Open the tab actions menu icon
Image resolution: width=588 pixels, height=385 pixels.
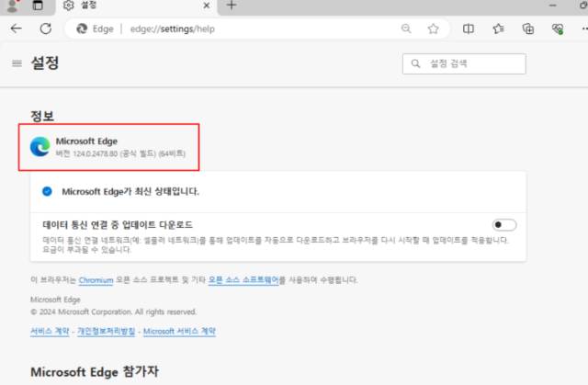tap(38, 6)
